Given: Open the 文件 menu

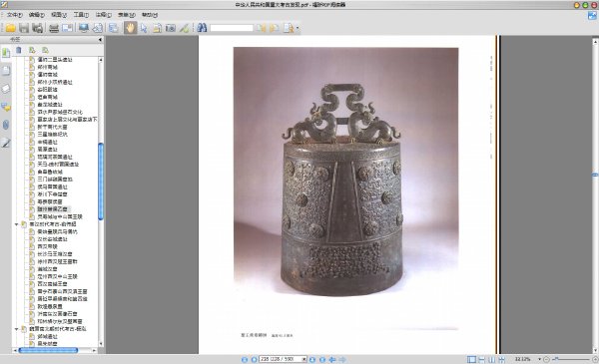Looking at the screenshot, I should tap(15, 15).
